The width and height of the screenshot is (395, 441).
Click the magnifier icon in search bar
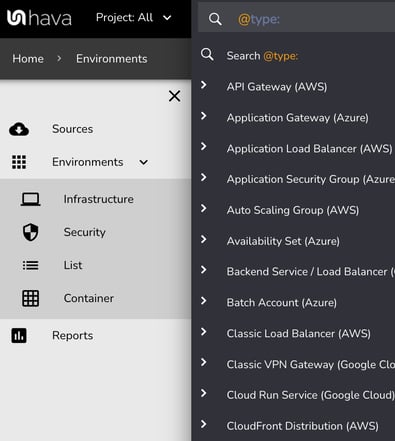tap(215, 19)
